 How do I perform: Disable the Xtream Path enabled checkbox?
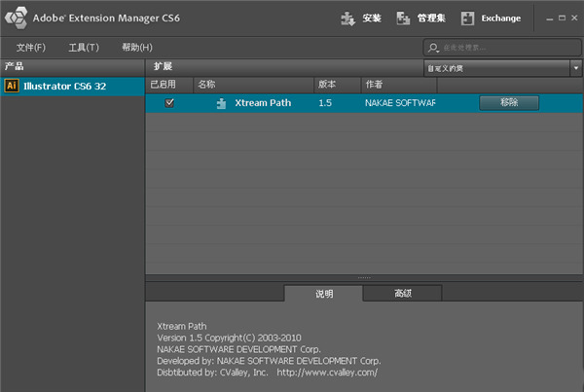tap(170, 102)
